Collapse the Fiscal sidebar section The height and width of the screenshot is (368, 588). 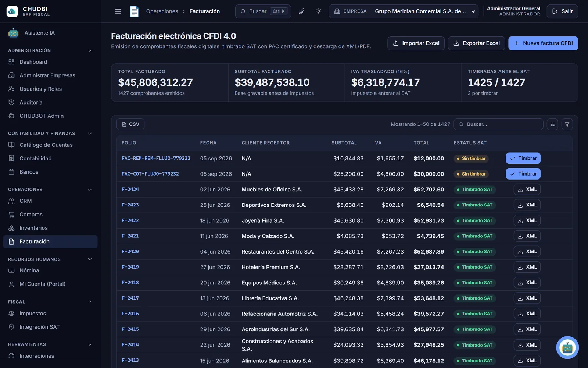90,302
